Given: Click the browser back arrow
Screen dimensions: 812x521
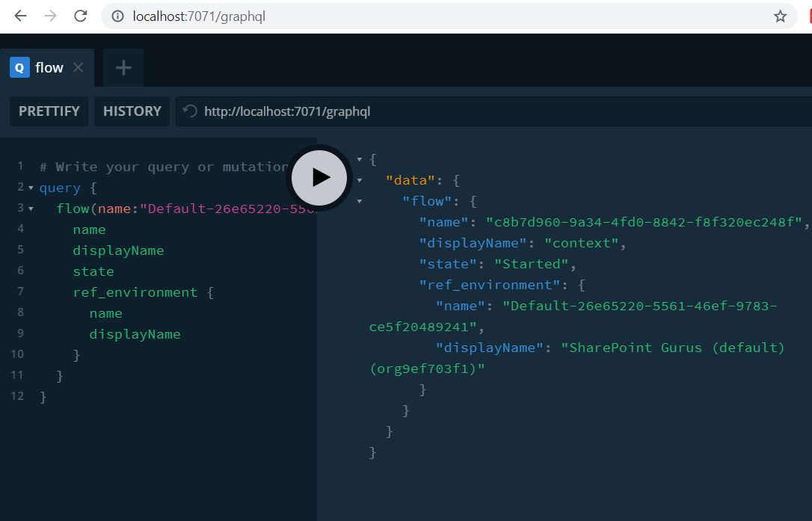Looking at the screenshot, I should click(x=20, y=16).
